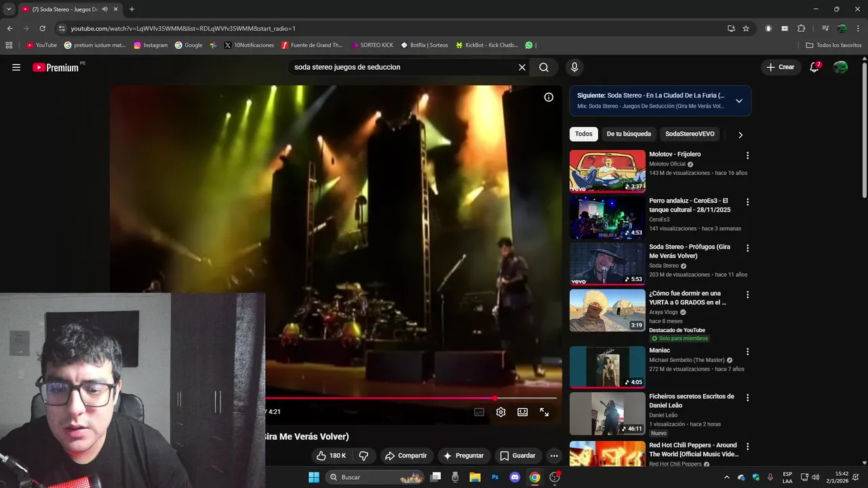The height and width of the screenshot is (488, 868).
Task: Click the Preguntar button
Action: [463, 455]
